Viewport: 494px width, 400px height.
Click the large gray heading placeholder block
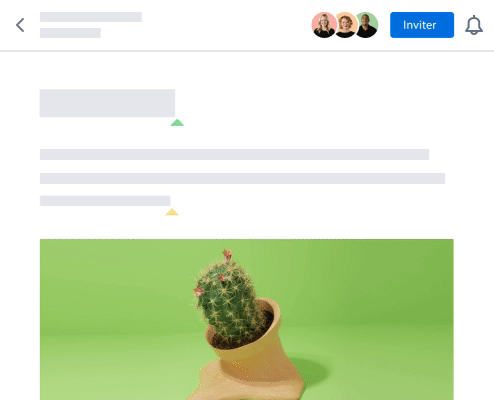point(107,103)
